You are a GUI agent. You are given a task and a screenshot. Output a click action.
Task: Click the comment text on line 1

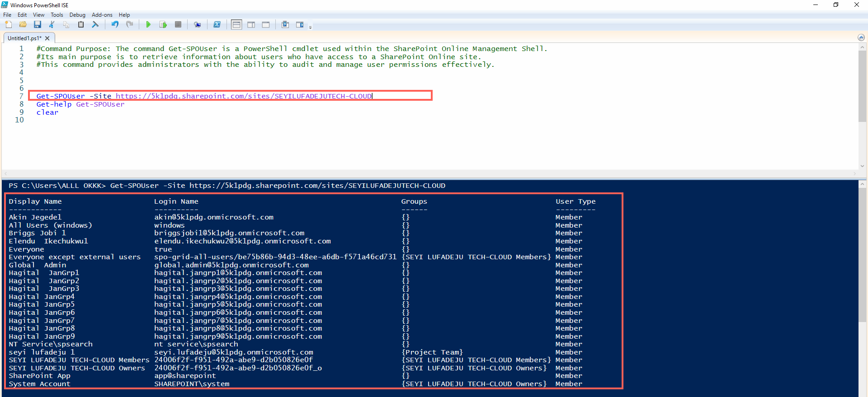click(x=292, y=49)
